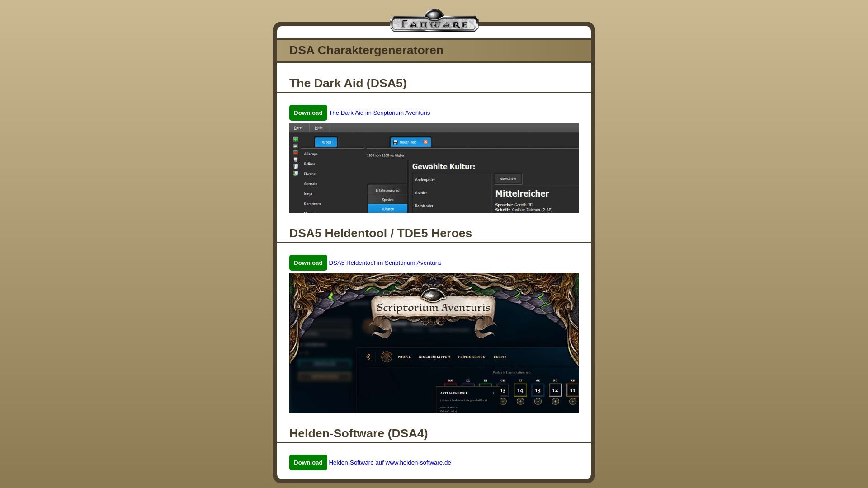Click the Download button for Helden-Software

308,463
